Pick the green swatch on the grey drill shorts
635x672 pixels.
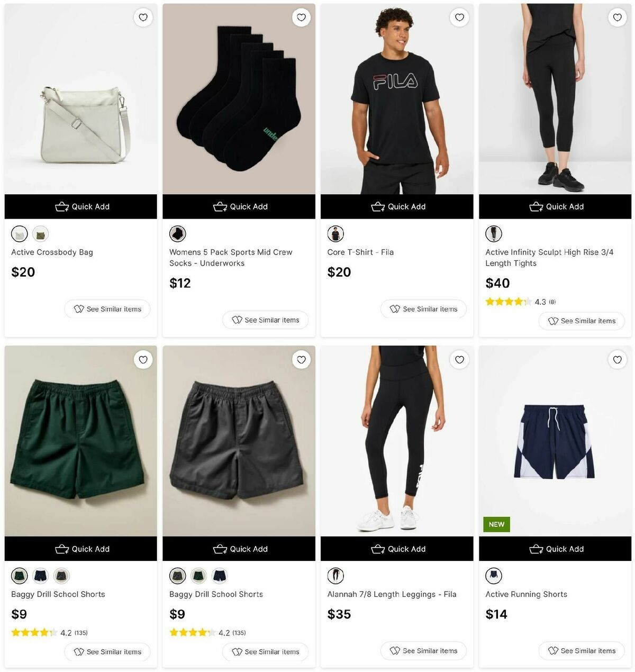point(198,576)
